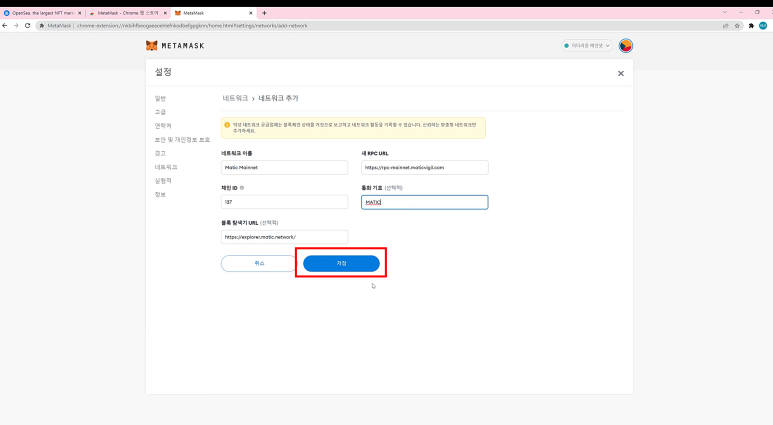Click the browser forward arrow
Viewport: 773px width, 425px height.
[x=16, y=26]
